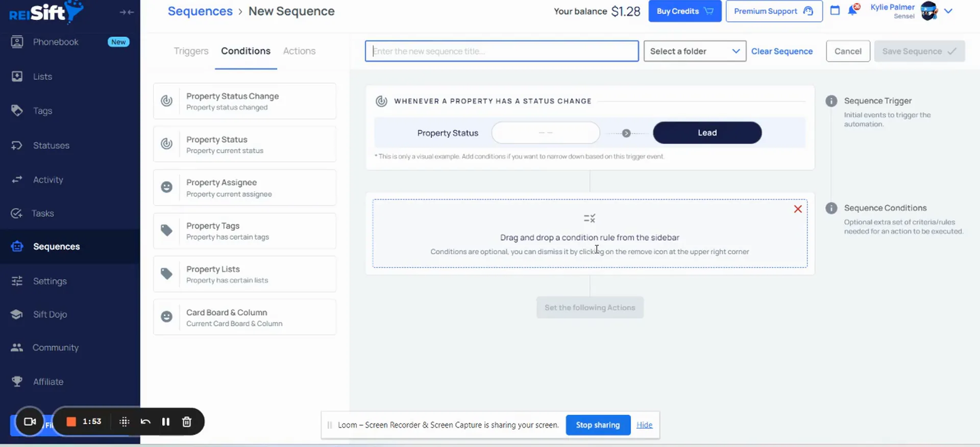Switch to the Actions tab
This screenshot has width=980, height=447.
pyautogui.click(x=299, y=51)
